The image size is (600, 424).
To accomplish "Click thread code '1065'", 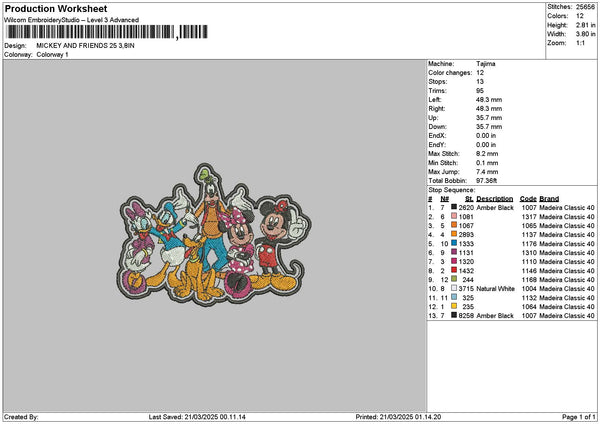I will pos(529,226).
